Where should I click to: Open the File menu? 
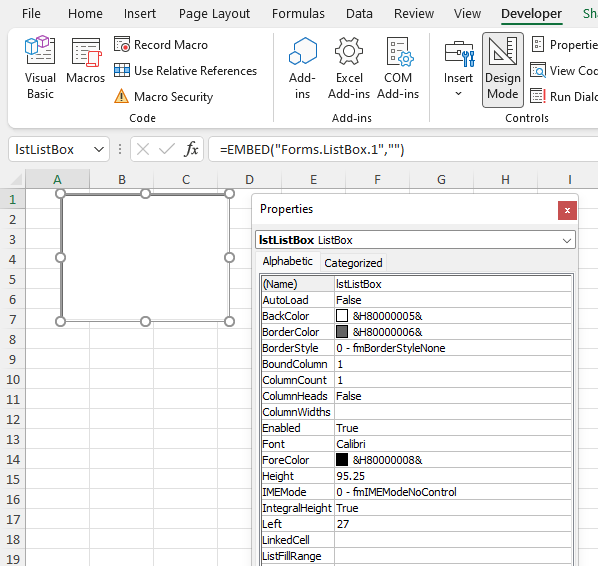(31, 14)
